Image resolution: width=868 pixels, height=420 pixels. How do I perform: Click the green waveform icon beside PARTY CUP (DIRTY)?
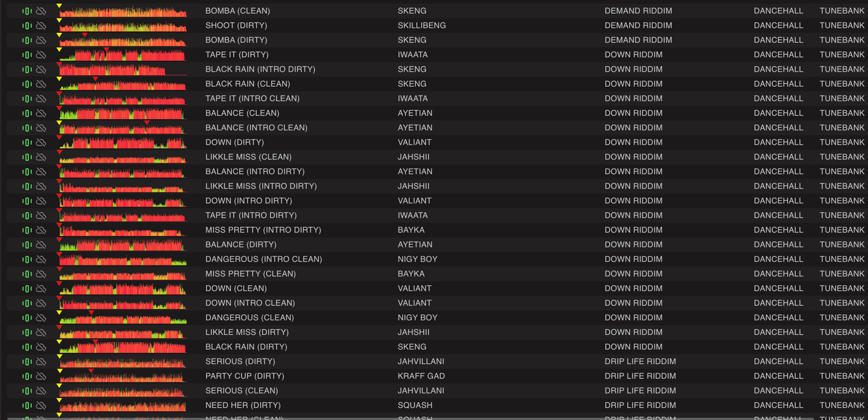pos(27,376)
